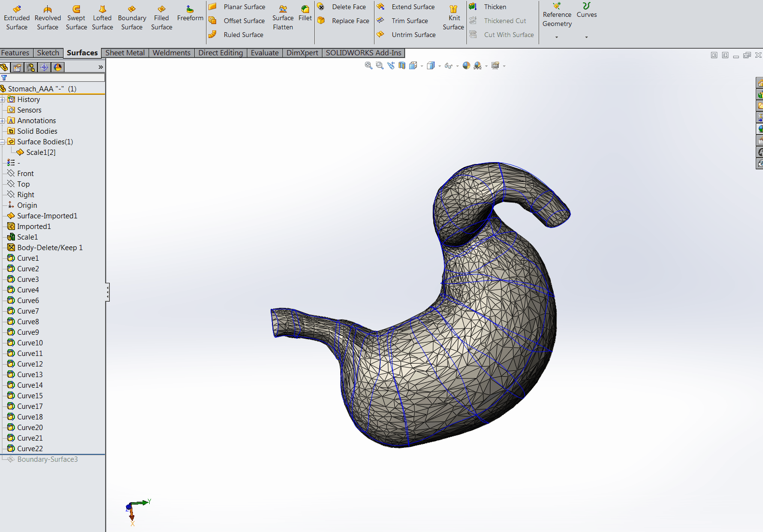Switch to the Sketch tab
Viewport: 763px width, 532px height.
click(x=48, y=53)
